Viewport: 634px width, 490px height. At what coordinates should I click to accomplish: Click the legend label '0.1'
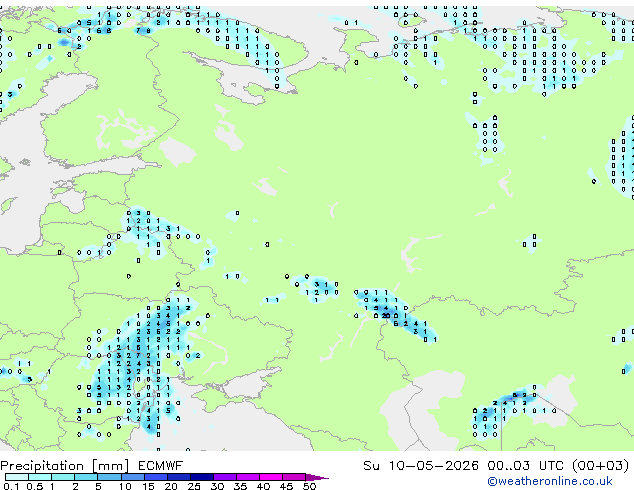tap(11, 486)
